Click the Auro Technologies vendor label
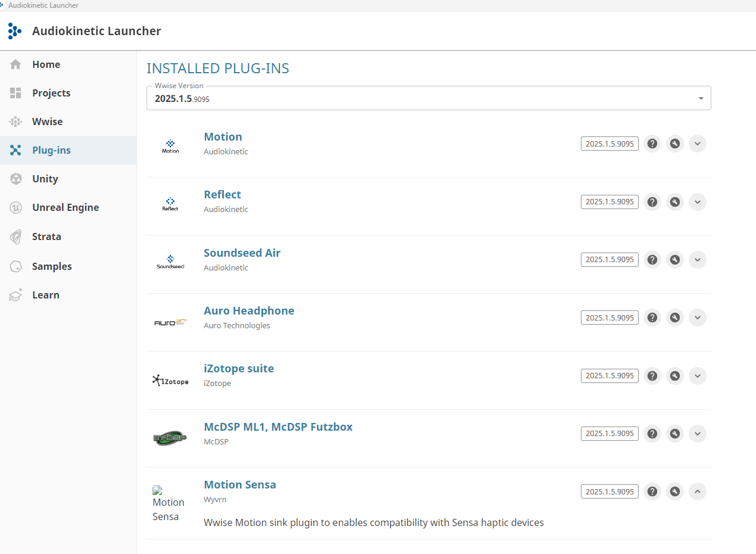Screen dimensions: 756x554 click(237, 325)
